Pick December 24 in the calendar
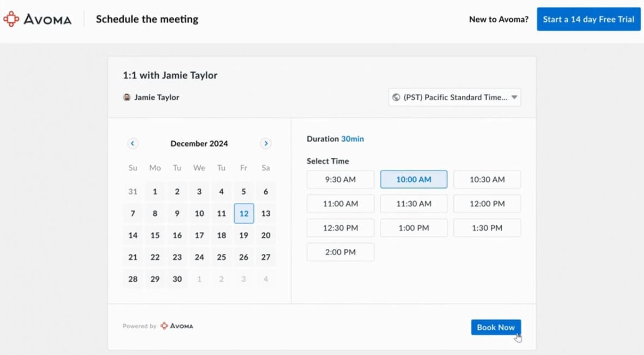 (199, 257)
